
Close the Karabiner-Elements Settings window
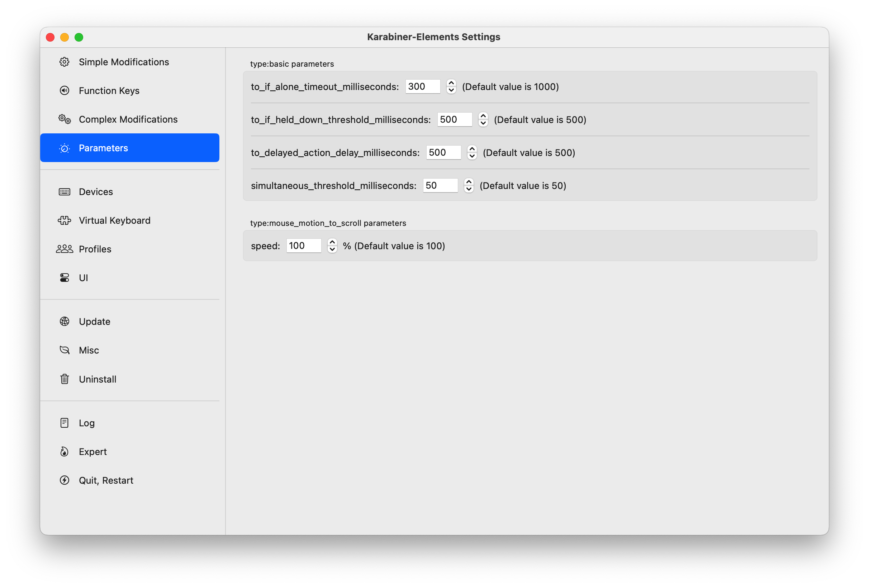(50, 37)
